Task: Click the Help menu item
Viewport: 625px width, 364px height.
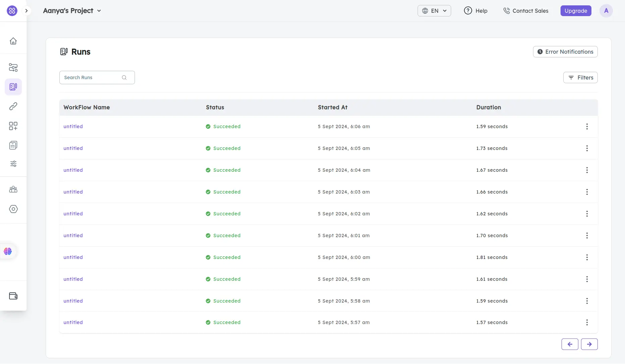Action: click(476, 10)
